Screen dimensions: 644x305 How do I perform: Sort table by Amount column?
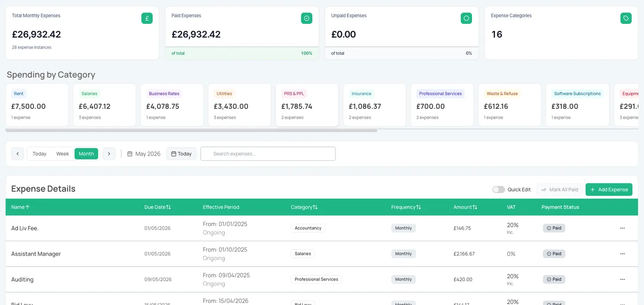pos(465,207)
